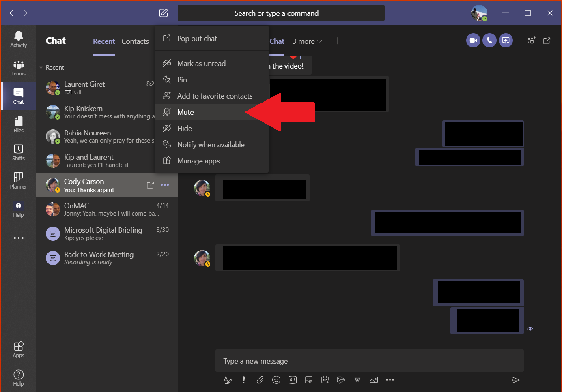Send the message
Image resolution: width=562 pixels, height=392 pixels.
point(515,380)
